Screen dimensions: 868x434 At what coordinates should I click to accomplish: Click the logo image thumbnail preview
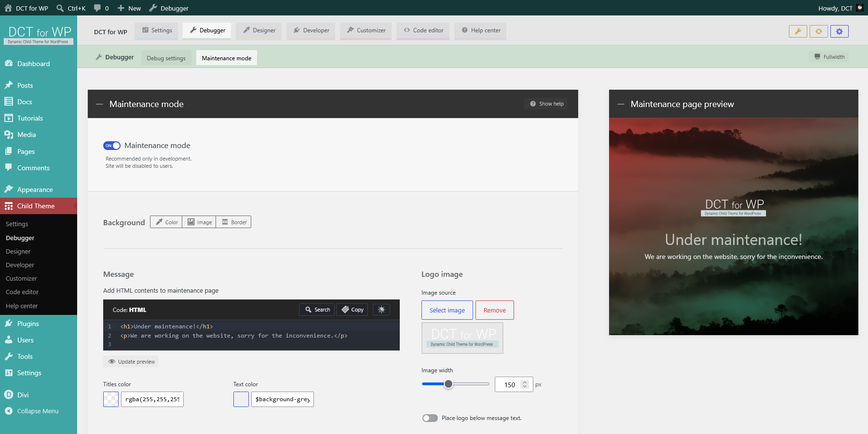[462, 338]
